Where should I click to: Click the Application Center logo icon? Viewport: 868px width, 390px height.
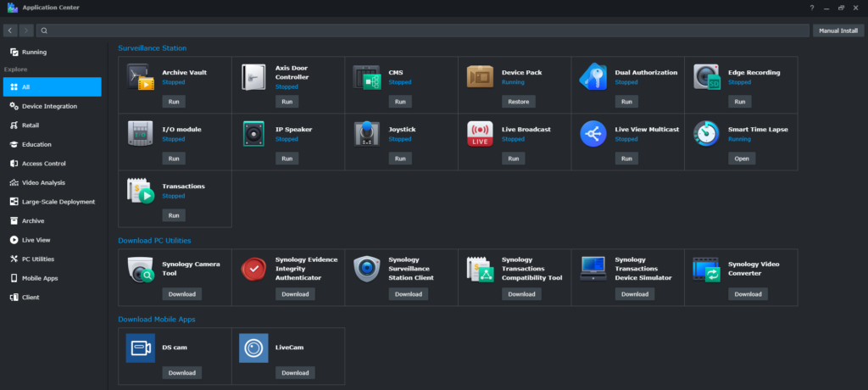[12, 7]
